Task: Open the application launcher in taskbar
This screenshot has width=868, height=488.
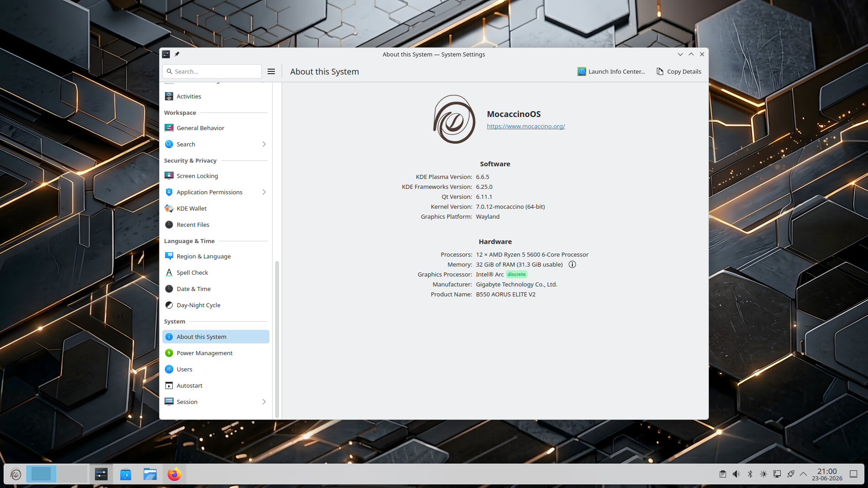Action: 15,474
